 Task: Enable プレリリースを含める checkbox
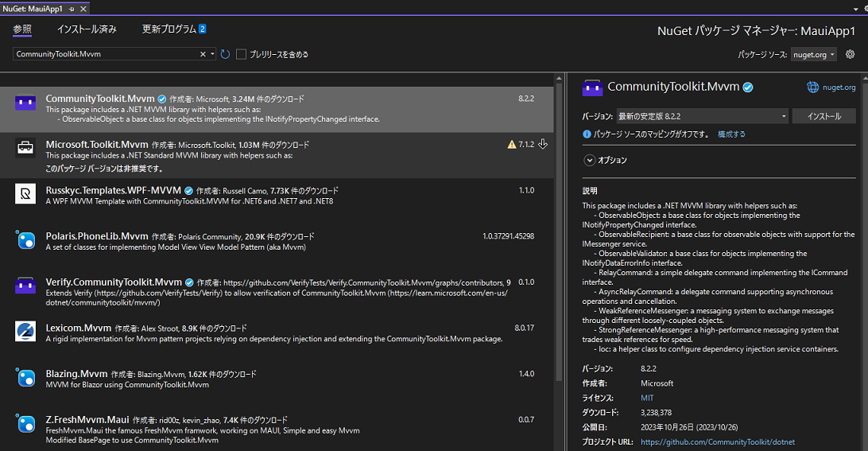pos(241,54)
